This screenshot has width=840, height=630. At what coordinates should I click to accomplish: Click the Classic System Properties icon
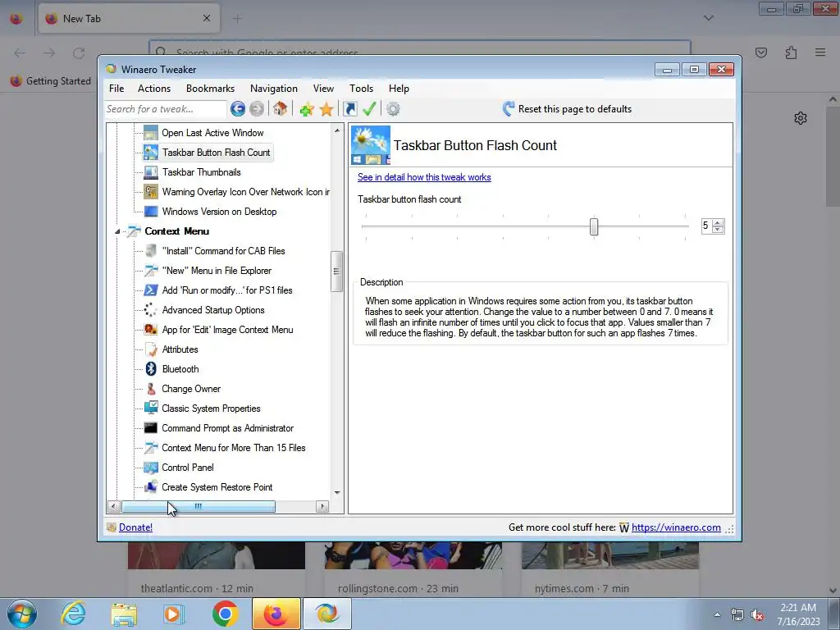click(x=151, y=408)
